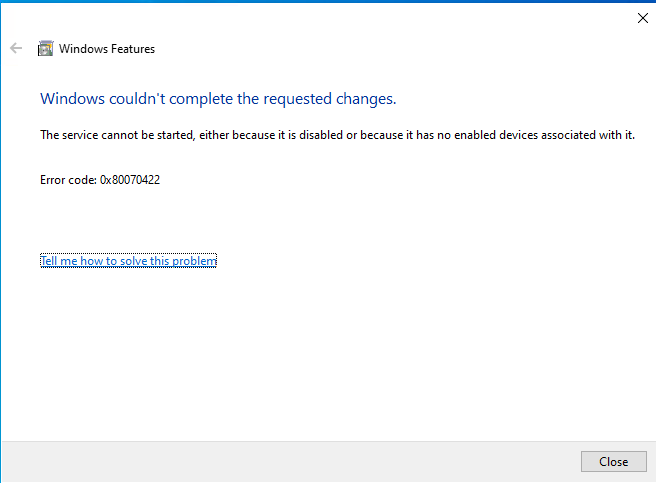Screen dimensions: 656x483
Task: Click the back arrow in the header
Action: point(16,48)
